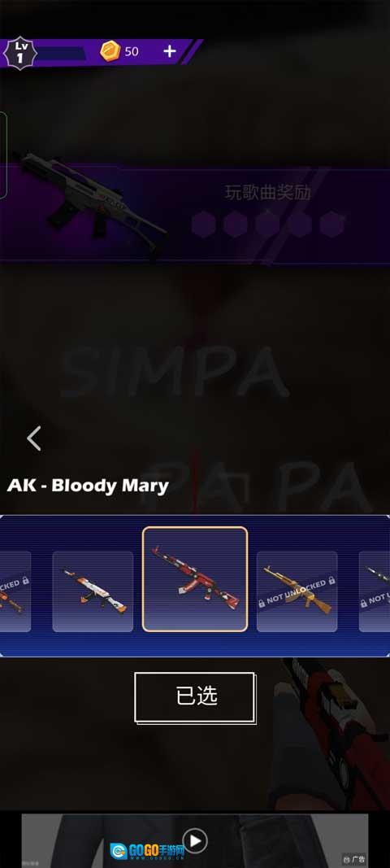Pick the partially visible locked skin at right edge
390x868 pixels.
[x=375, y=591]
